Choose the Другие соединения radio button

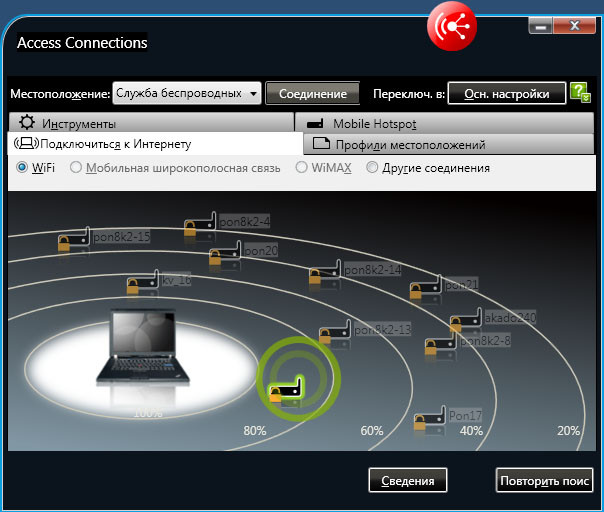pos(373,168)
